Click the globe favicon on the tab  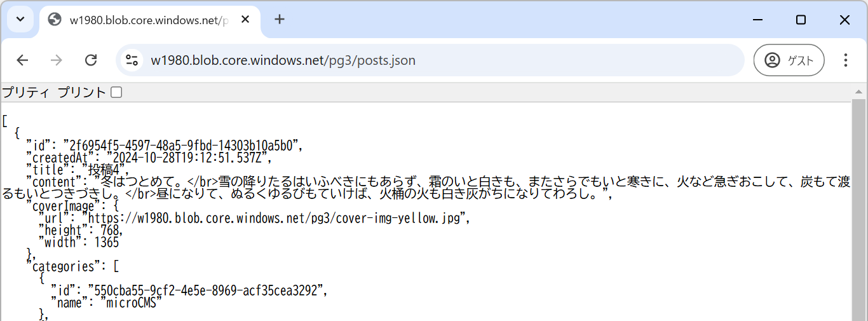[55, 20]
